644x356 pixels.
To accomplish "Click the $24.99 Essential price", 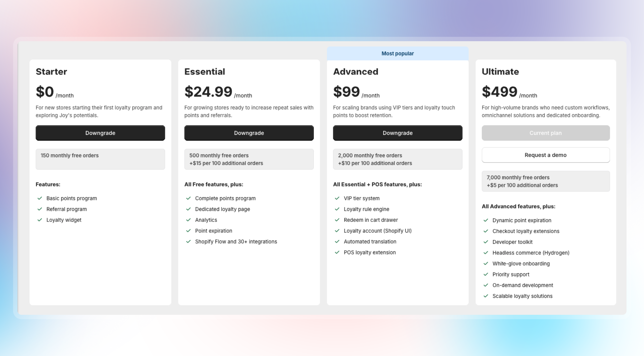I will tap(208, 92).
